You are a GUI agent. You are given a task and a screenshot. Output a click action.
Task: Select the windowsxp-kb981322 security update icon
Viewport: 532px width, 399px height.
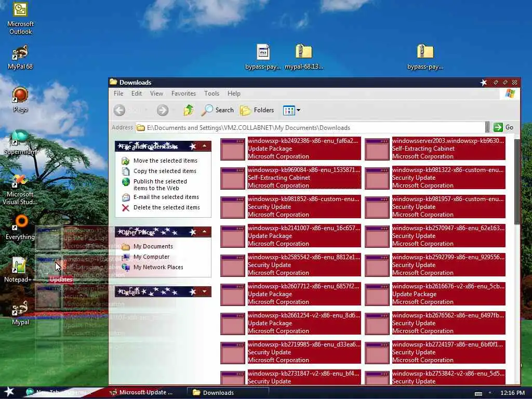tap(377, 178)
